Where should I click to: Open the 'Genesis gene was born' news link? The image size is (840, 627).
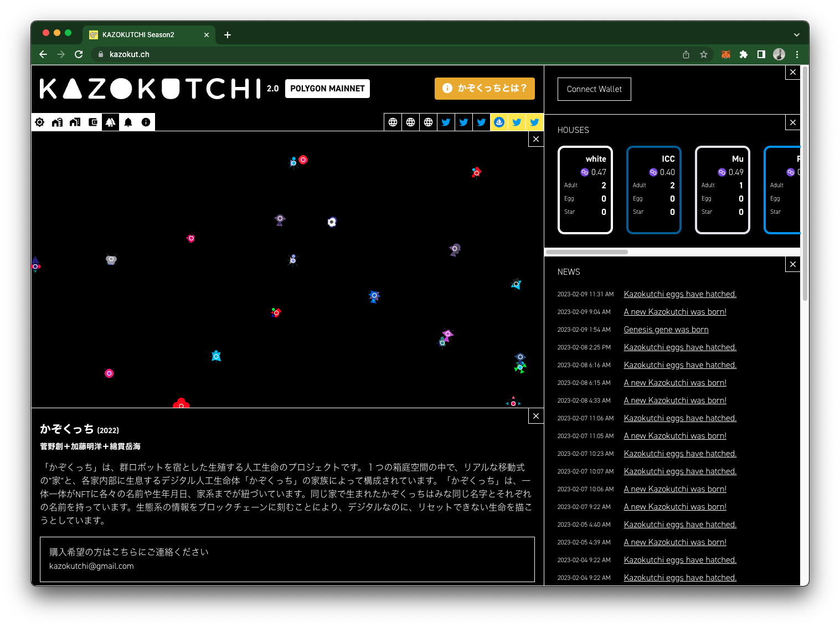pos(666,330)
